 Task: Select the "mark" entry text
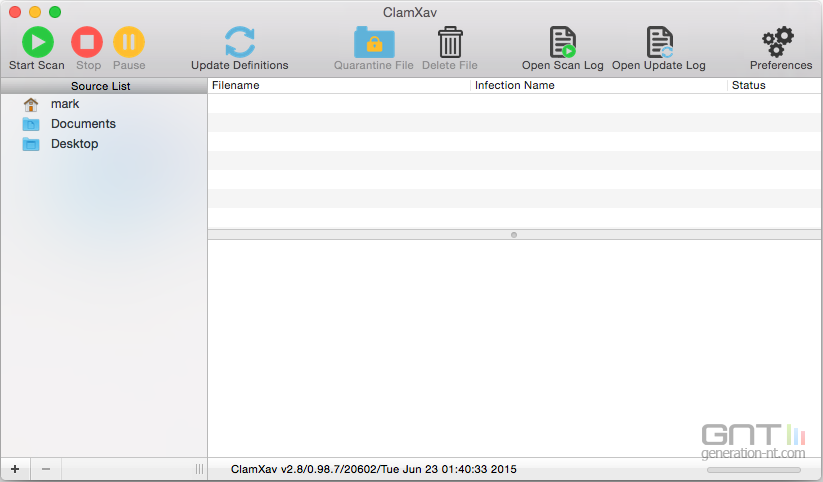click(65, 104)
